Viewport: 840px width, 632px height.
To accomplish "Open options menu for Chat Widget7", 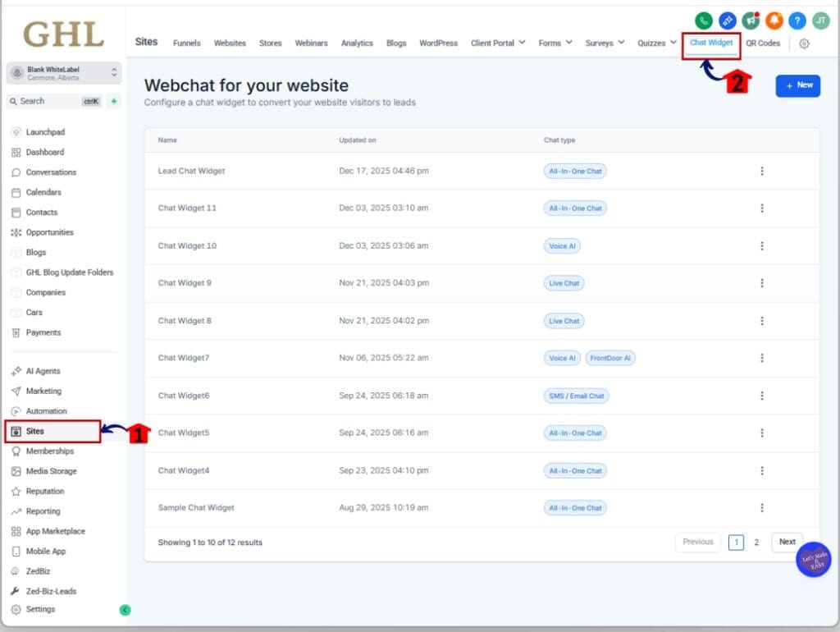I will click(762, 358).
